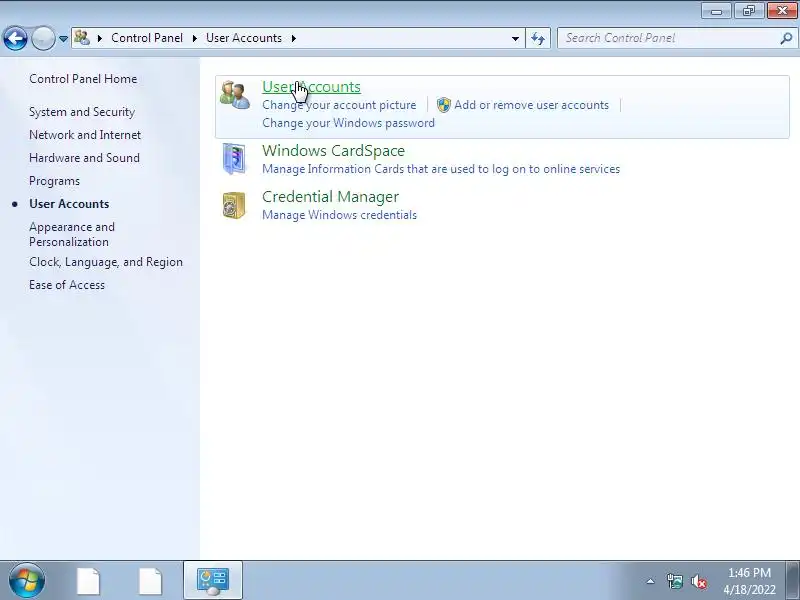This screenshot has height=600, width=800.
Task: Click Manage Information Cards link
Action: (x=441, y=169)
